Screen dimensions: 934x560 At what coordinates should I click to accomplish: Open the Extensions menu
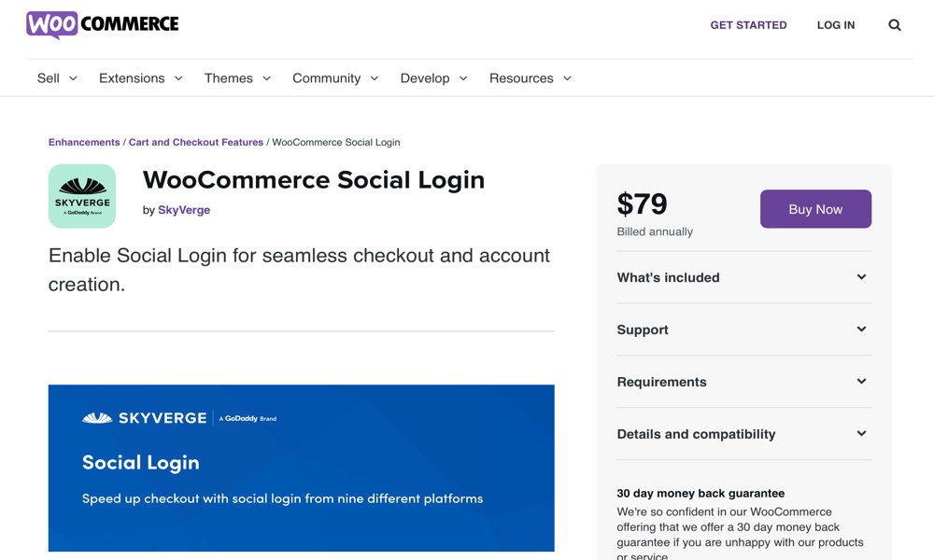click(x=141, y=78)
